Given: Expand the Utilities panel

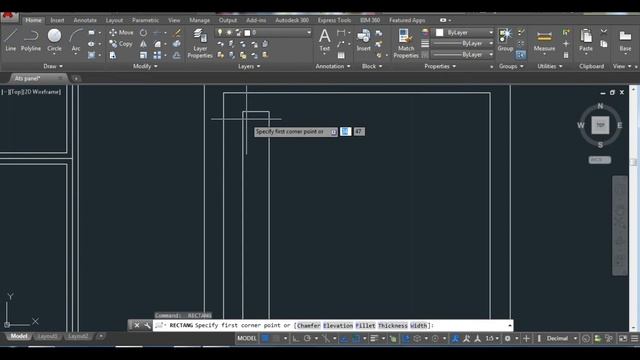Looking at the screenshot, I should click(x=550, y=66).
